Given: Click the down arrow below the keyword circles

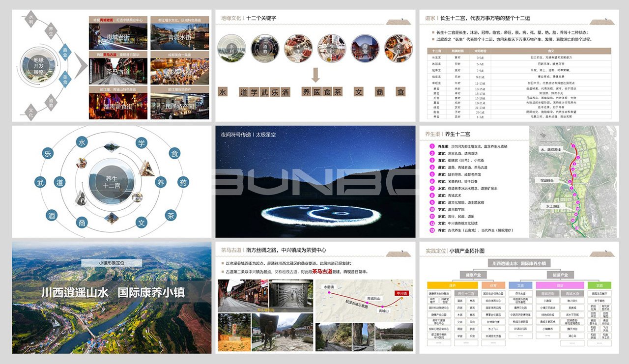Looking at the screenshot, I should coord(315,75).
